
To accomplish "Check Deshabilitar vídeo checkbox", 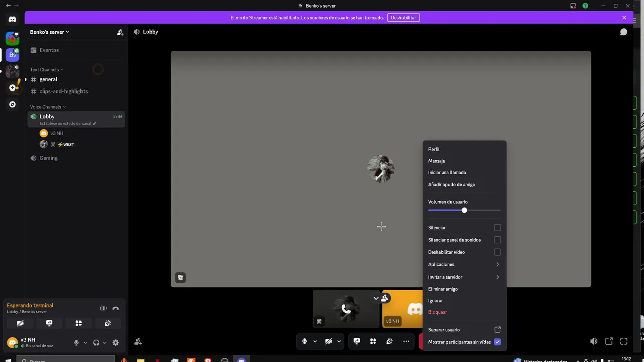I will [497, 252].
